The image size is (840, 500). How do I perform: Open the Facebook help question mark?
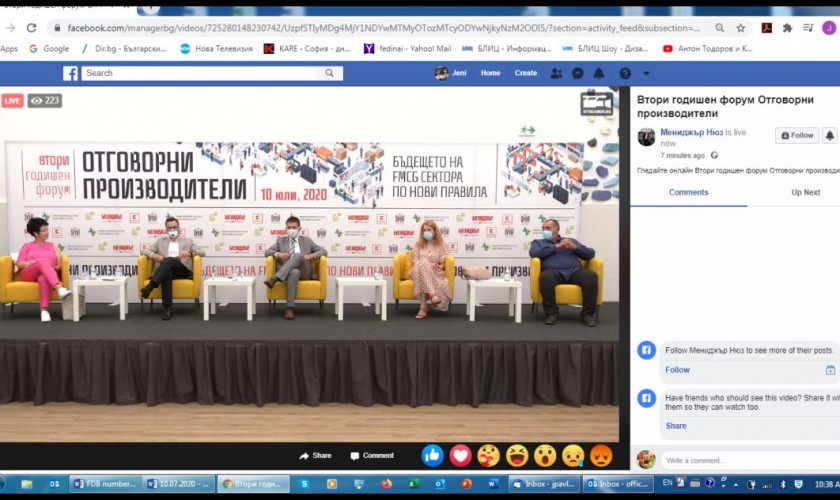[x=625, y=73]
